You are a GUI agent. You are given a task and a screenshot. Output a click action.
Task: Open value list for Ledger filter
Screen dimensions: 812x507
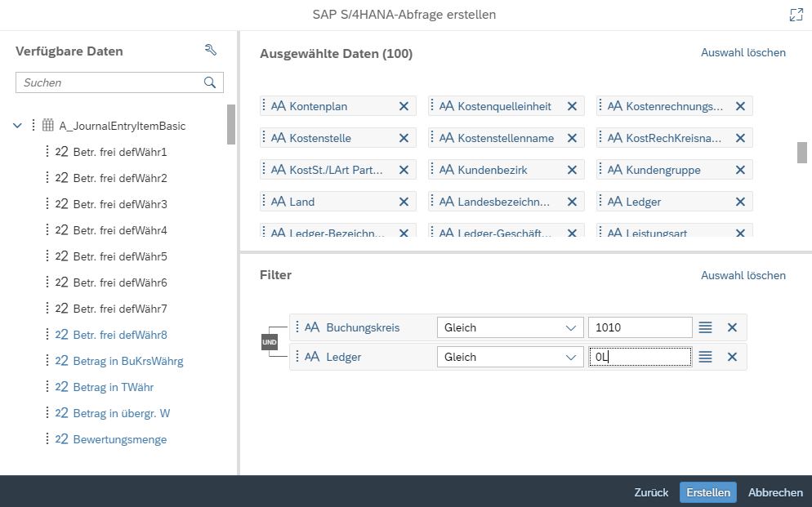(x=705, y=357)
